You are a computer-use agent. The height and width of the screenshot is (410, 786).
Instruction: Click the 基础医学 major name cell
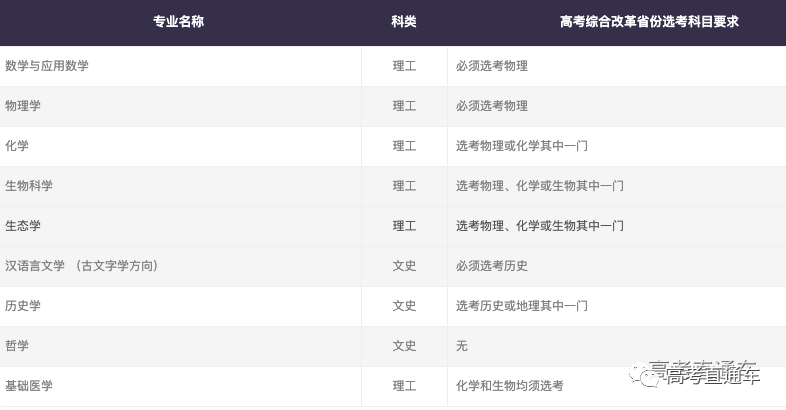pos(29,386)
